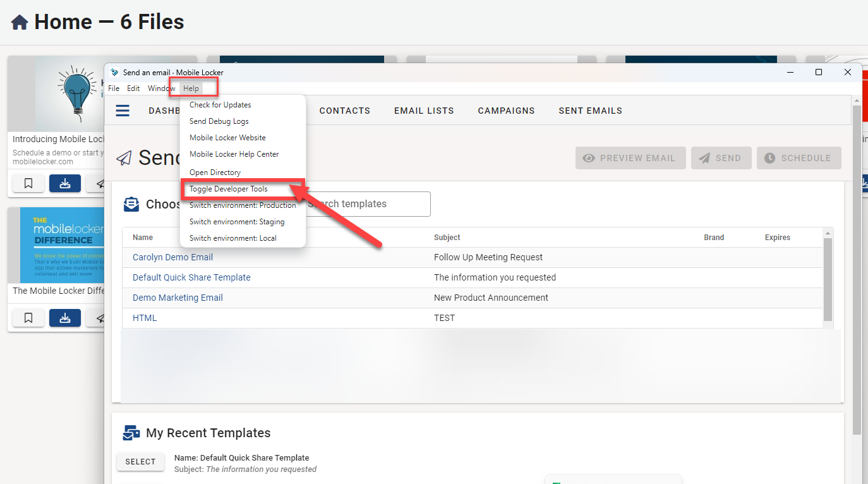The width and height of the screenshot is (868, 484).
Task: Go to the Contacts tab
Action: (x=345, y=111)
